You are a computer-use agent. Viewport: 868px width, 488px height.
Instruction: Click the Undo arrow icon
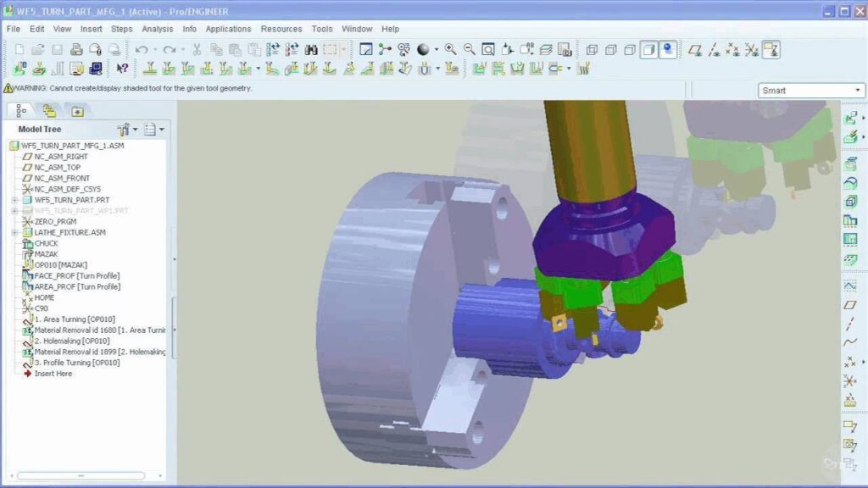(141, 50)
